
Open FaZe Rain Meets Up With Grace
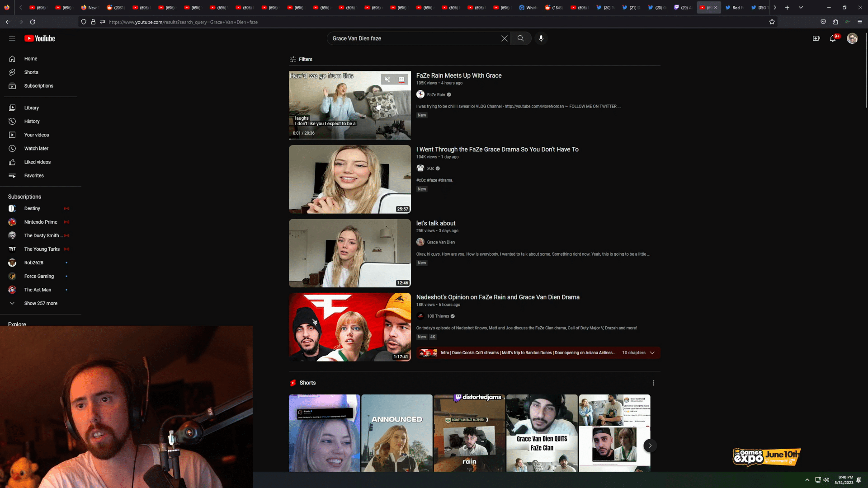coord(459,75)
